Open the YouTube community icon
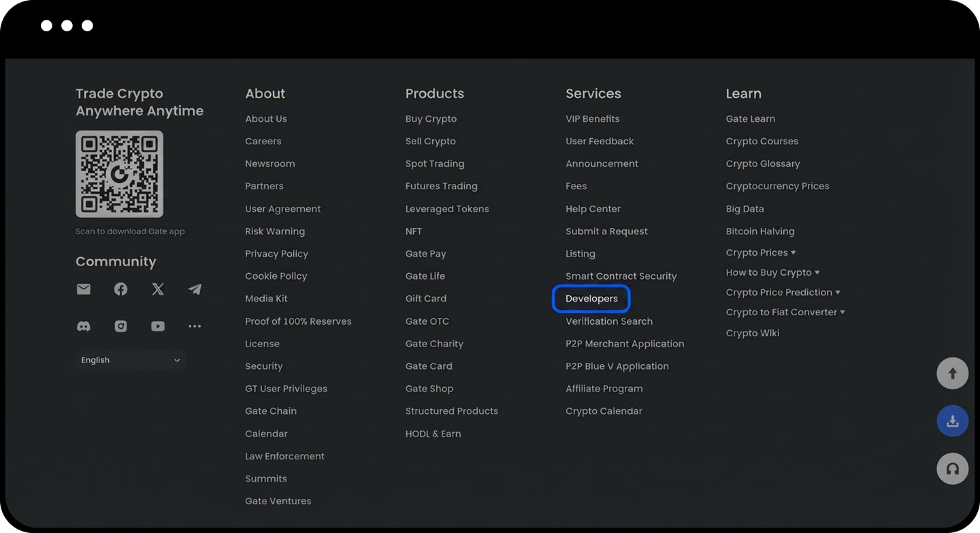Image resolution: width=980 pixels, height=533 pixels. [x=158, y=326]
